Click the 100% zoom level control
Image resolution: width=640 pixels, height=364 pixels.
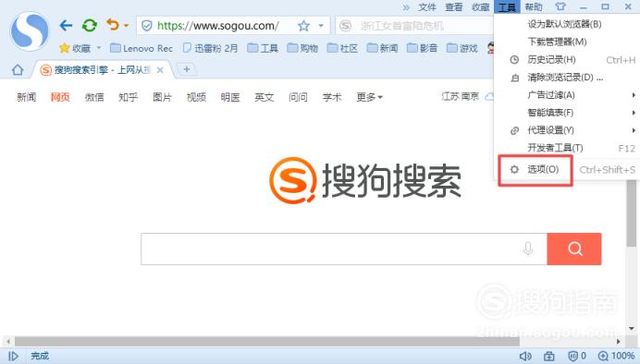click(616, 357)
